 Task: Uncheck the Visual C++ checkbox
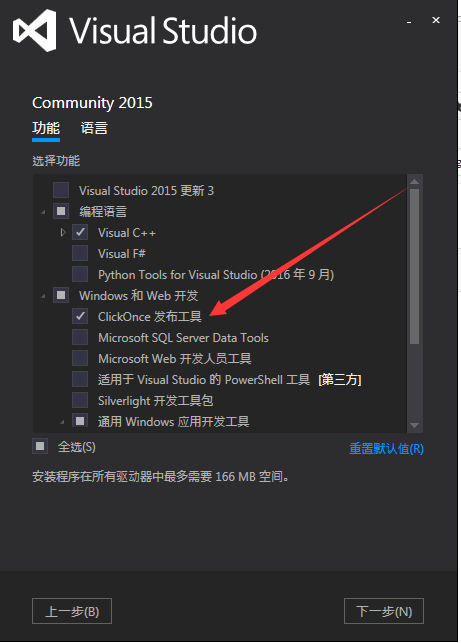point(80,233)
